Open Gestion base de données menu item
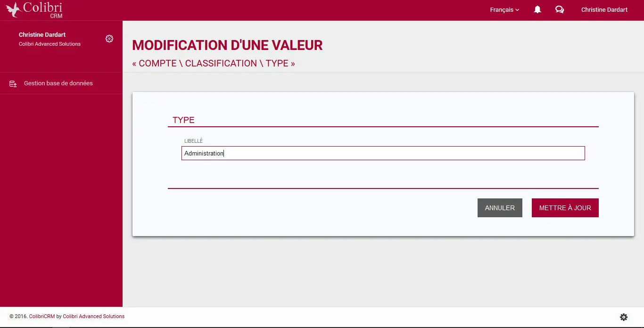Screen dimensions: 644x328 pyautogui.click(x=61, y=83)
